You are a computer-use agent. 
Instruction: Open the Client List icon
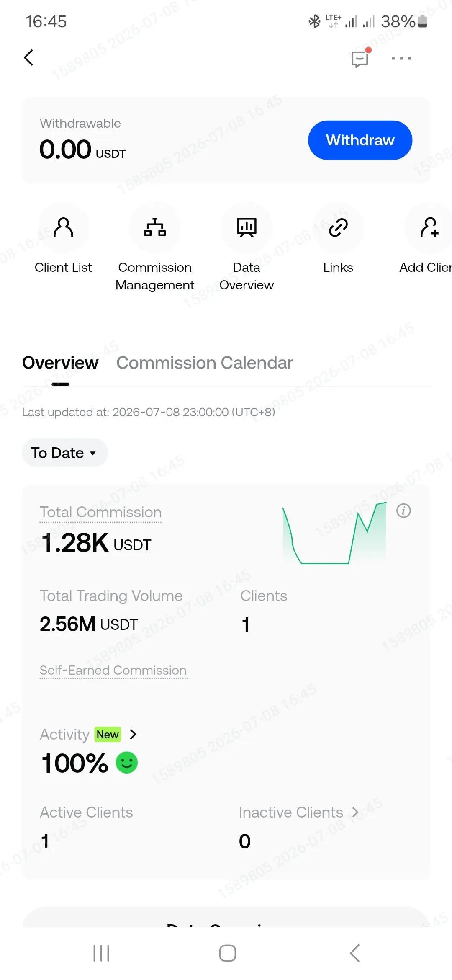click(x=63, y=227)
